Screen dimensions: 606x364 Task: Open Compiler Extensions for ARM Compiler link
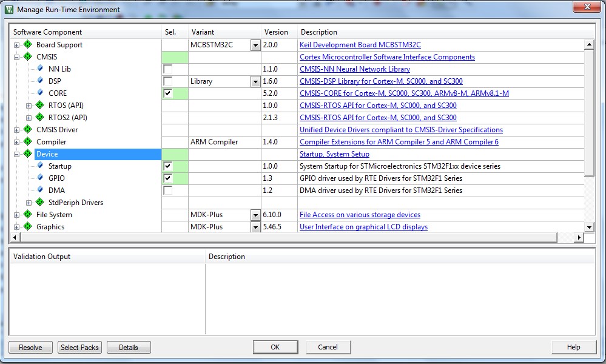click(x=399, y=142)
